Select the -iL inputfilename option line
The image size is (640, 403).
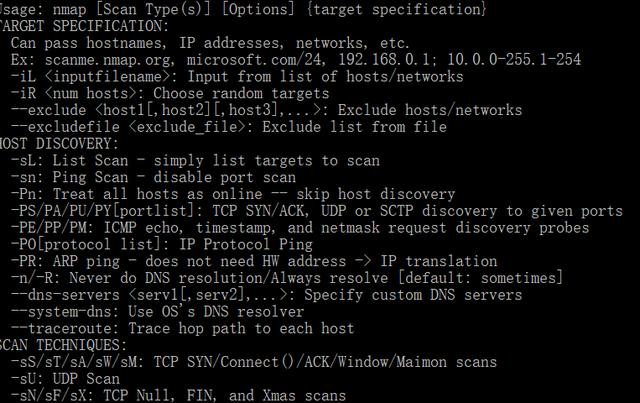237,77
